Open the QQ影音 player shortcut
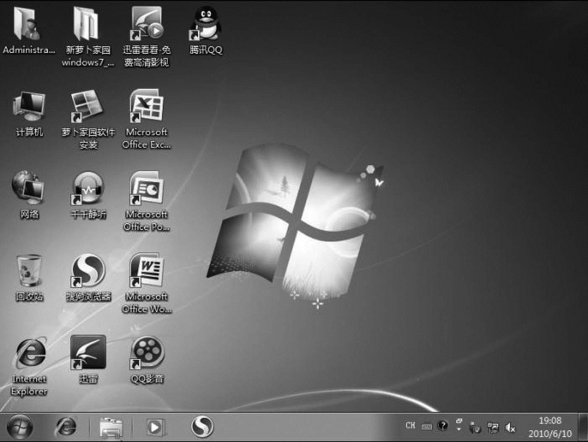The height and width of the screenshot is (442, 588). [x=147, y=359]
